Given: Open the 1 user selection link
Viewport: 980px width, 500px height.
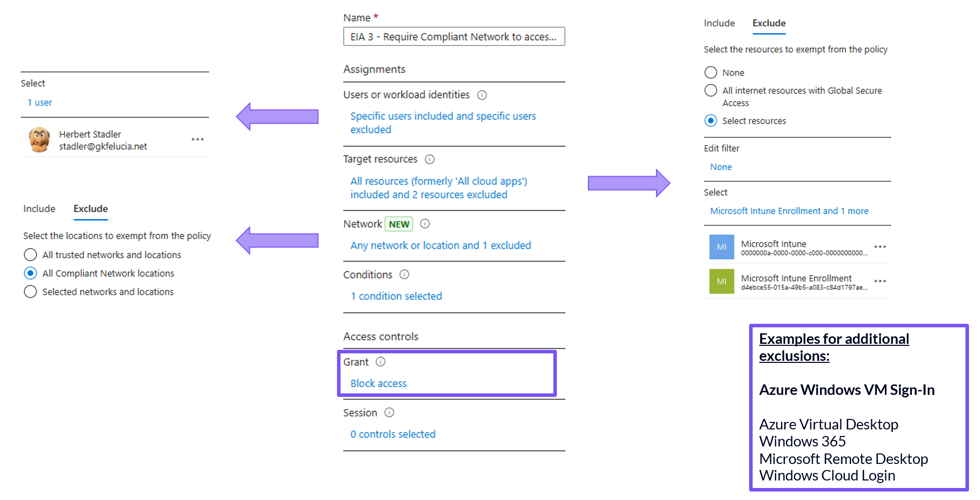Looking at the screenshot, I should point(40,102).
